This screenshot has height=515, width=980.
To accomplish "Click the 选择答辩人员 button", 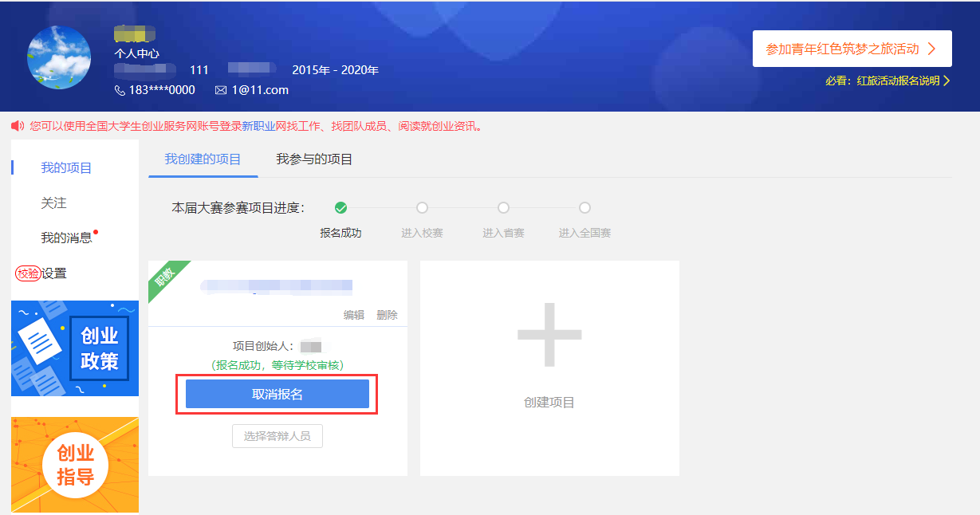I will pos(277,436).
